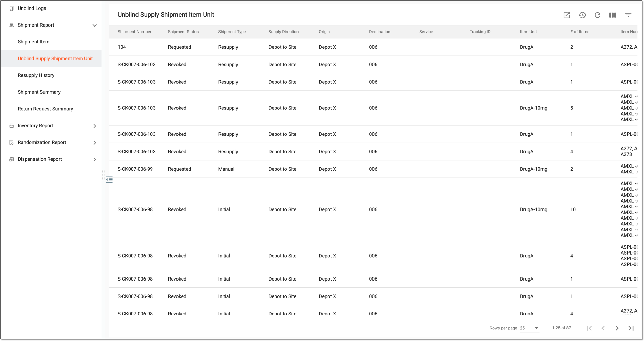Collapse the sidebar navigation panel
Screen dimensions: 644x341
coord(109,179)
